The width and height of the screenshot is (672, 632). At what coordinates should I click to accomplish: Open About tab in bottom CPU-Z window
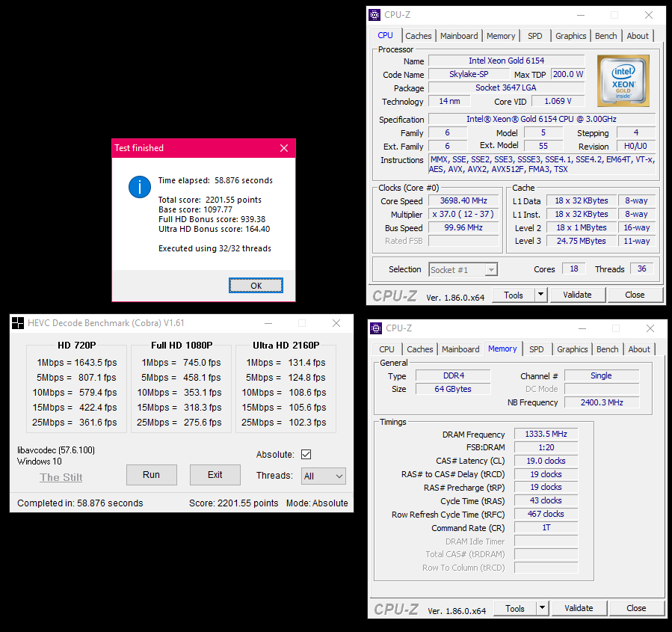click(x=639, y=349)
